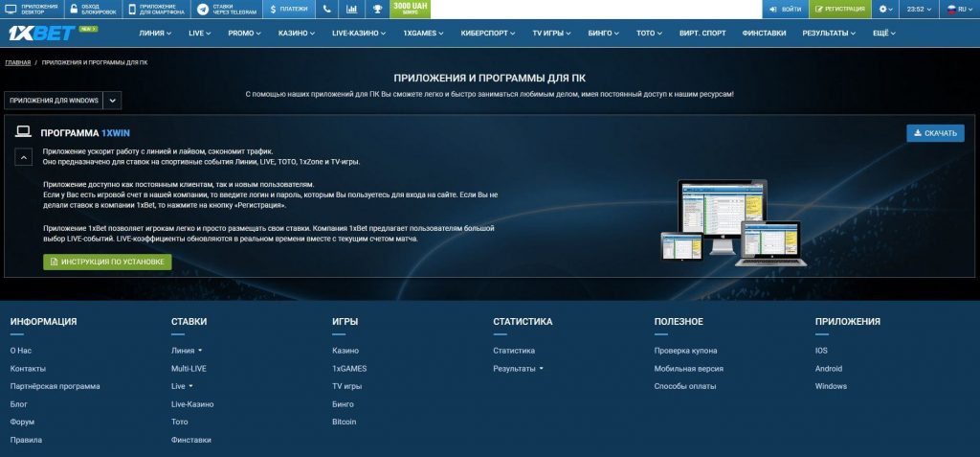Open the Live-Казино footer link

click(192, 404)
